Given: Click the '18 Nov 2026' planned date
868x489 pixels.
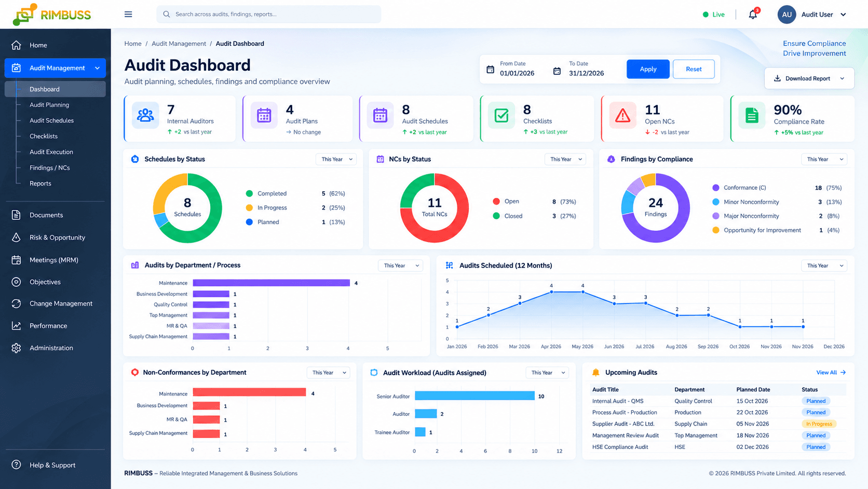Looking at the screenshot, I should 753,435.
